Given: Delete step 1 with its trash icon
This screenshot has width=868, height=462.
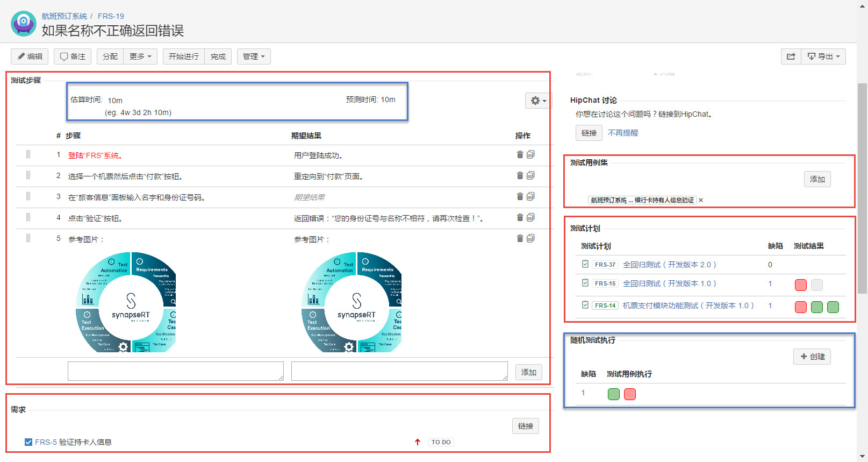Looking at the screenshot, I should [520, 155].
